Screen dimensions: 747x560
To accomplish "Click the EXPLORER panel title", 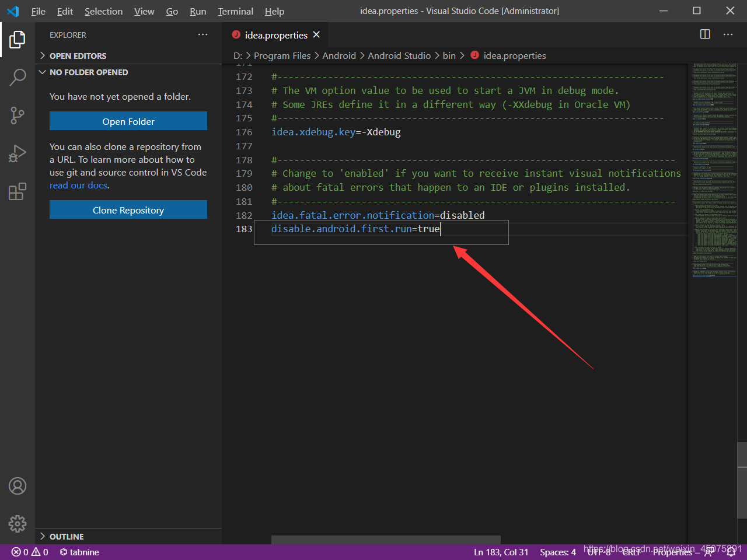I will (68, 35).
